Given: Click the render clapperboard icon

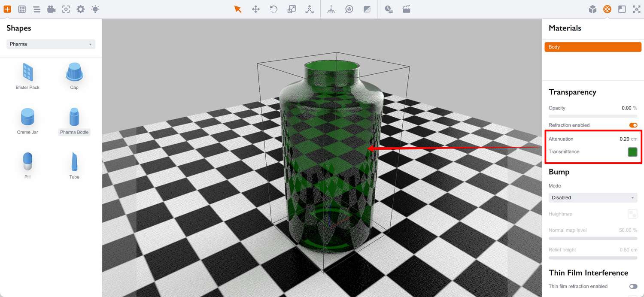Looking at the screenshot, I should click(x=407, y=9).
